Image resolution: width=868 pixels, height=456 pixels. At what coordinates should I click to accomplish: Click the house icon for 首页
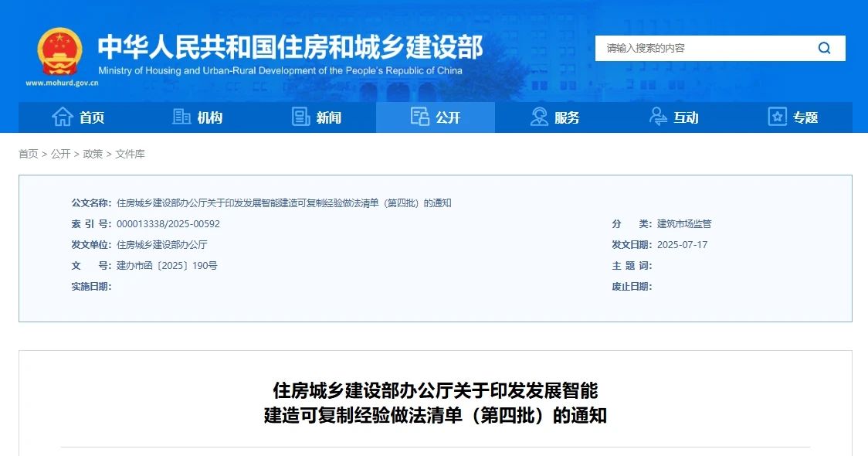[x=63, y=117]
